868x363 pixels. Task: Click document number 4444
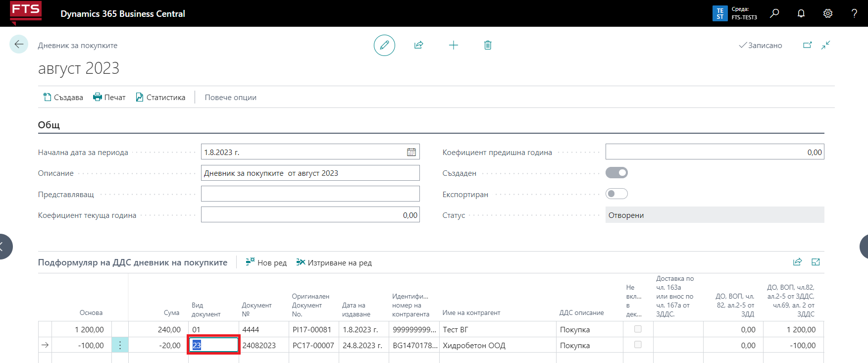pos(264,329)
